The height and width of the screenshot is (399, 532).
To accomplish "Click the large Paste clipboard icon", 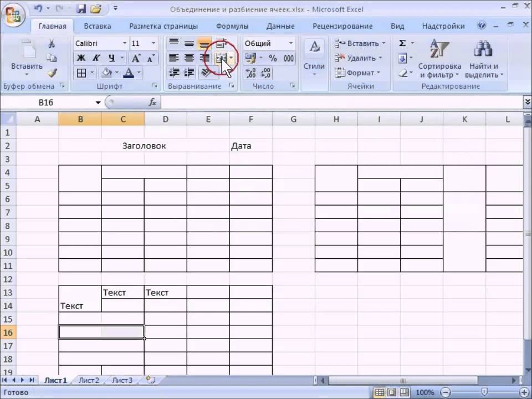I will (x=27, y=49).
